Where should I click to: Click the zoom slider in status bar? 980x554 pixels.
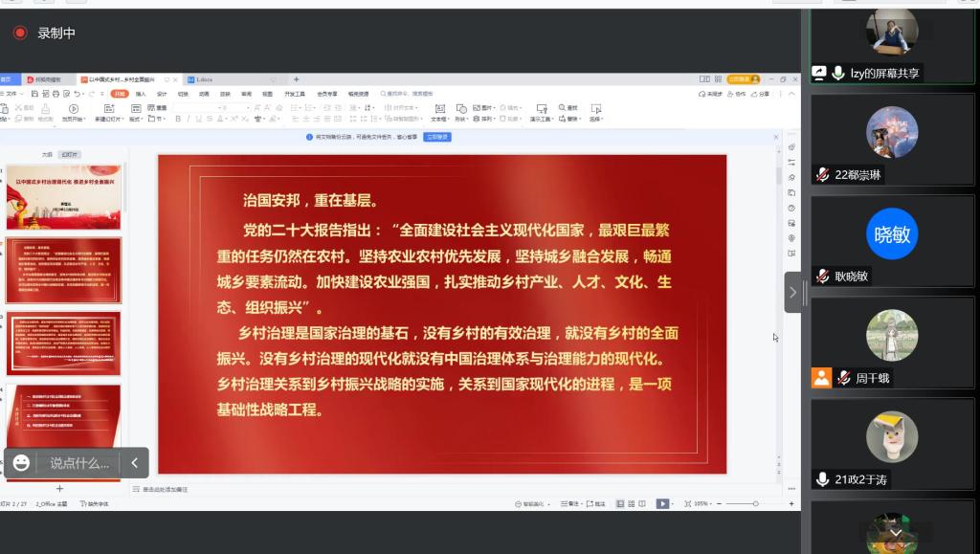755,503
